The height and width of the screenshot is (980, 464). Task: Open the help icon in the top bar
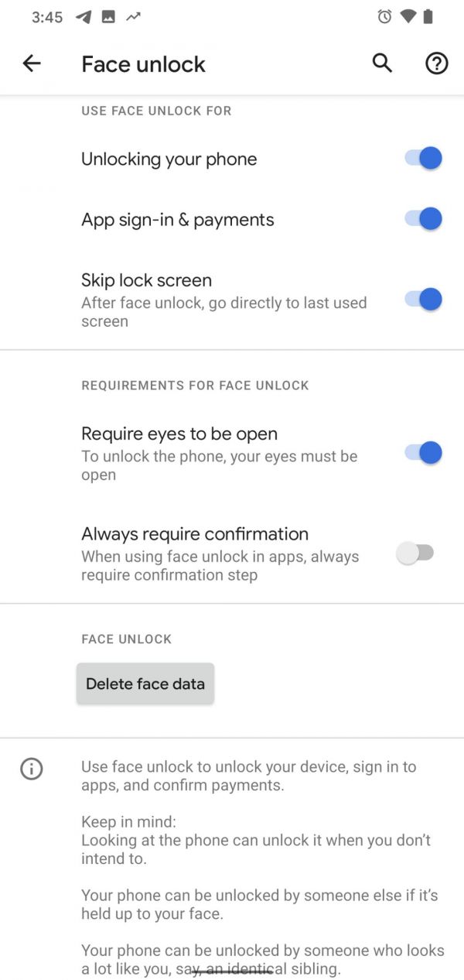436,63
